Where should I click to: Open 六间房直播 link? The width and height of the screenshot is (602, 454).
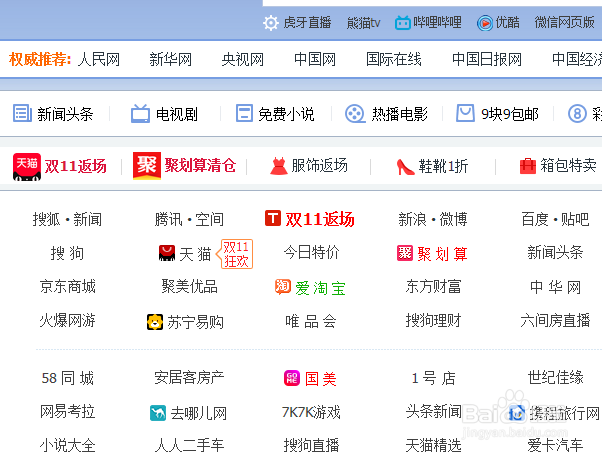[555, 320]
